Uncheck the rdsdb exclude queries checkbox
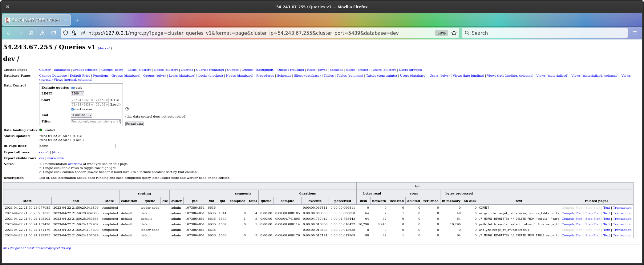The width and height of the screenshot is (644, 265). point(73,88)
